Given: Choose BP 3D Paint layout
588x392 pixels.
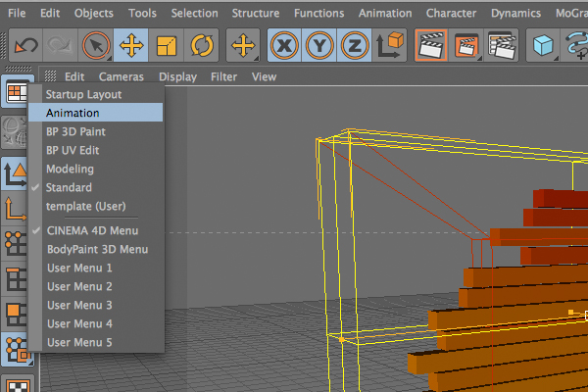Looking at the screenshot, I should coord(96,131).
